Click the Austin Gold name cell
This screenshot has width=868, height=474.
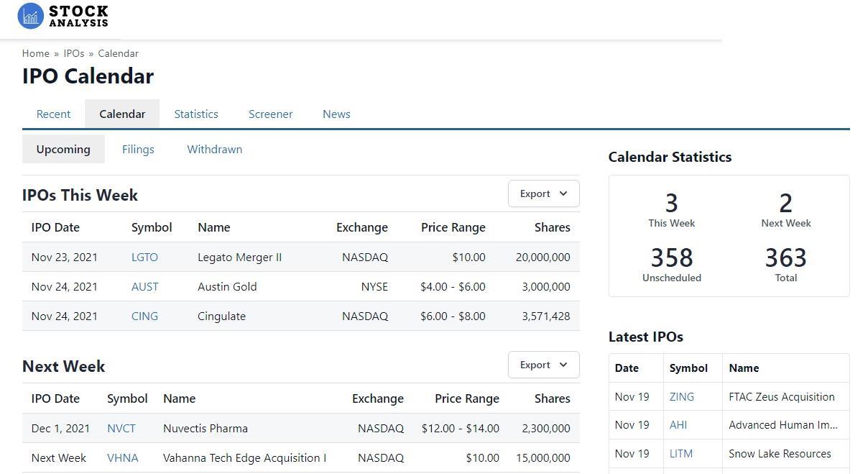coord(227,286)
